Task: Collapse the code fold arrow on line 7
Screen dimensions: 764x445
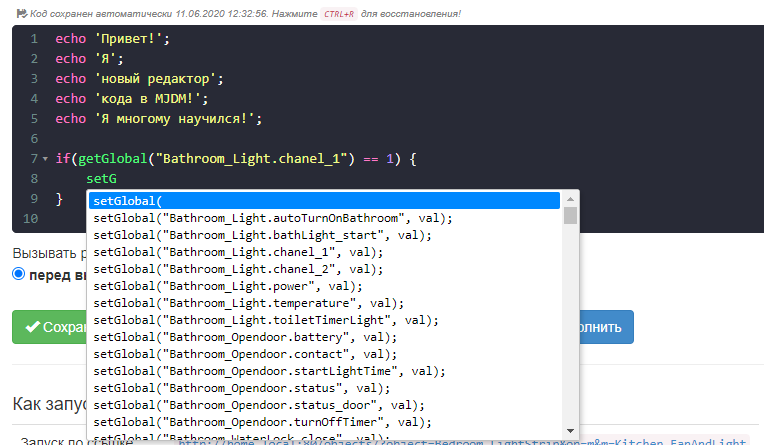Action: (45, 159)
